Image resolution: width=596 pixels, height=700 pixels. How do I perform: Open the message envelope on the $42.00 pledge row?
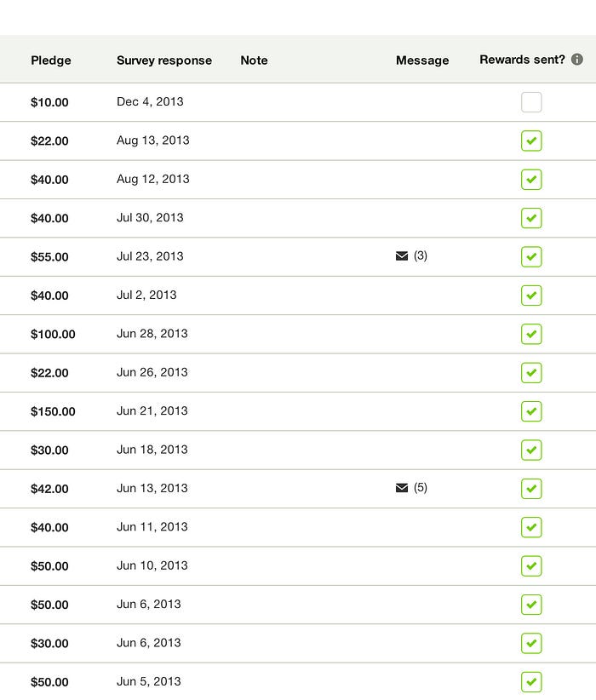click(x=401, y=488)
